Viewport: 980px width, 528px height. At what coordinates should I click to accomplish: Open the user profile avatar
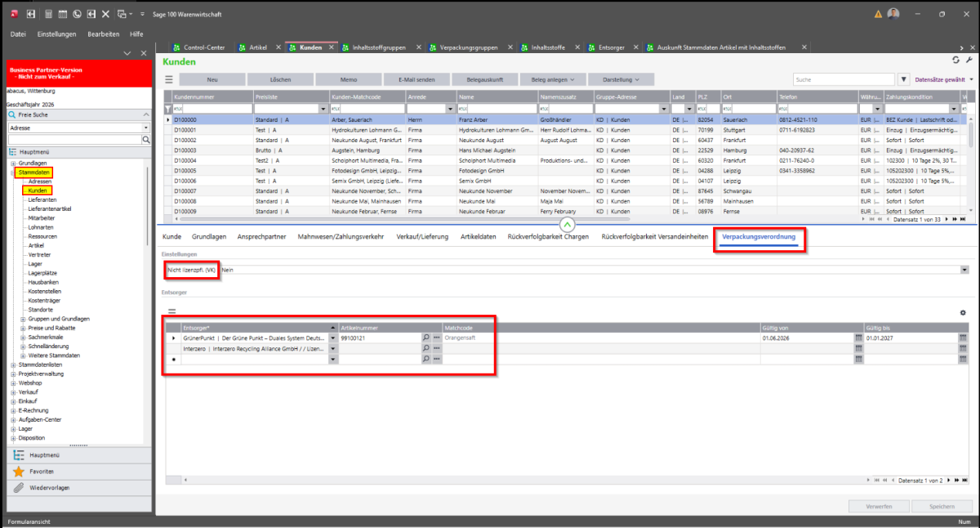[x=893, y=14]
